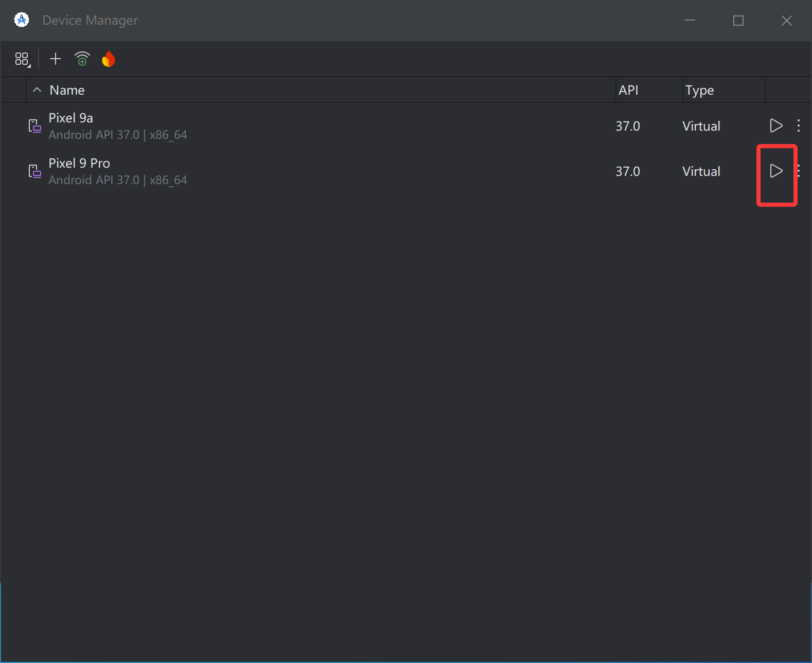Start the Pixel 9a virtual device
Image resolution: width=812 pixels, height=663 pixels.
(x=776, y=126)
